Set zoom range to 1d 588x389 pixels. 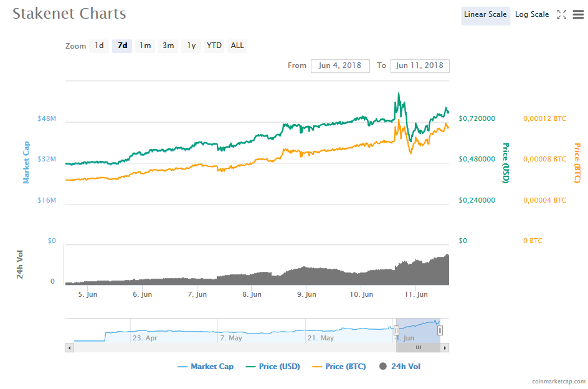click(x=99, y=46)
